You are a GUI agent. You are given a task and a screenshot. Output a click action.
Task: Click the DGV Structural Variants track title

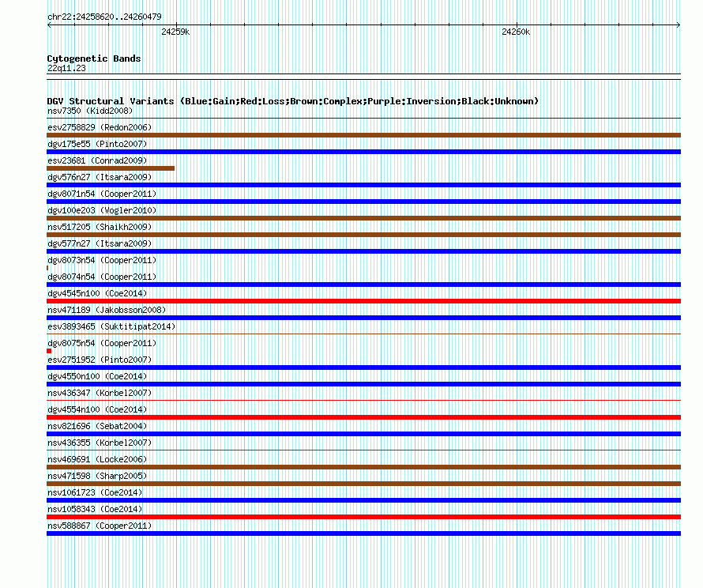coord(293,101)
